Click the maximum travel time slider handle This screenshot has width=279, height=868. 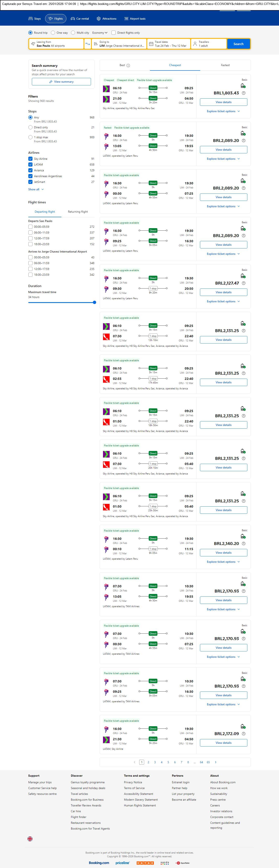click(x=95, y=302)
